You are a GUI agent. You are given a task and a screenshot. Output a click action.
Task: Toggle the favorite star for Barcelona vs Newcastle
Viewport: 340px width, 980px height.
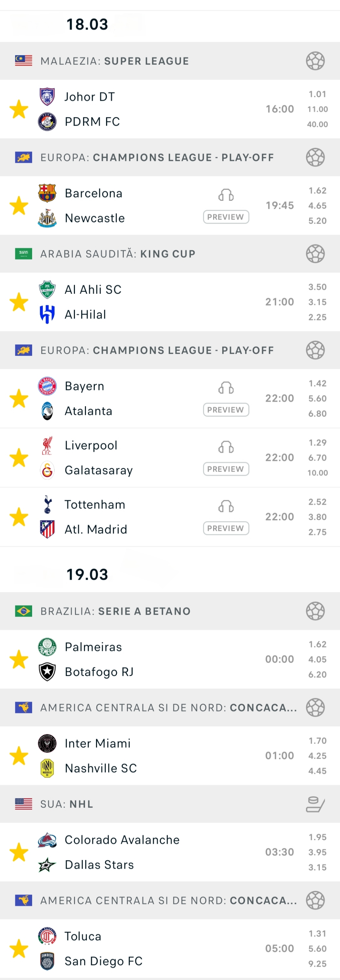point(18,206)
